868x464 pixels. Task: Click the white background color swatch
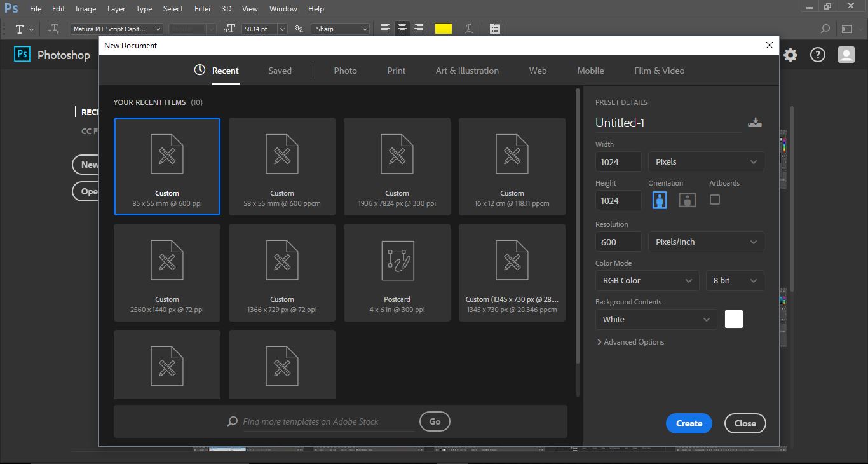coord(734,319)
